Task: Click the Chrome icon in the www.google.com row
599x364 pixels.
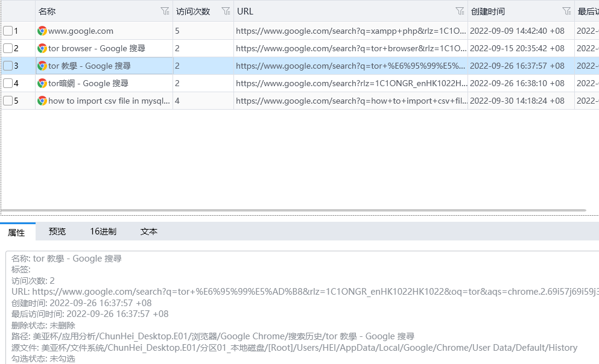Action: (x=42, y=31)
